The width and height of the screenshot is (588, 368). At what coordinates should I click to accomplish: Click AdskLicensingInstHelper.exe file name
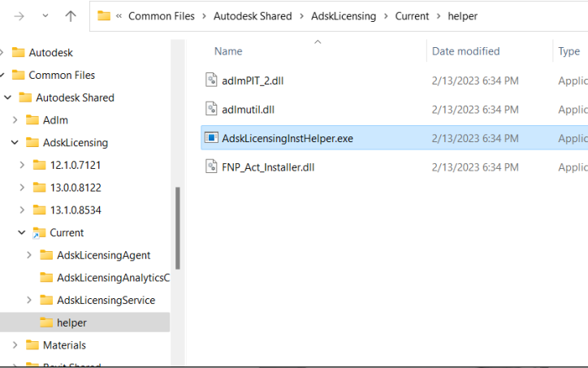[x=288, y=138]
